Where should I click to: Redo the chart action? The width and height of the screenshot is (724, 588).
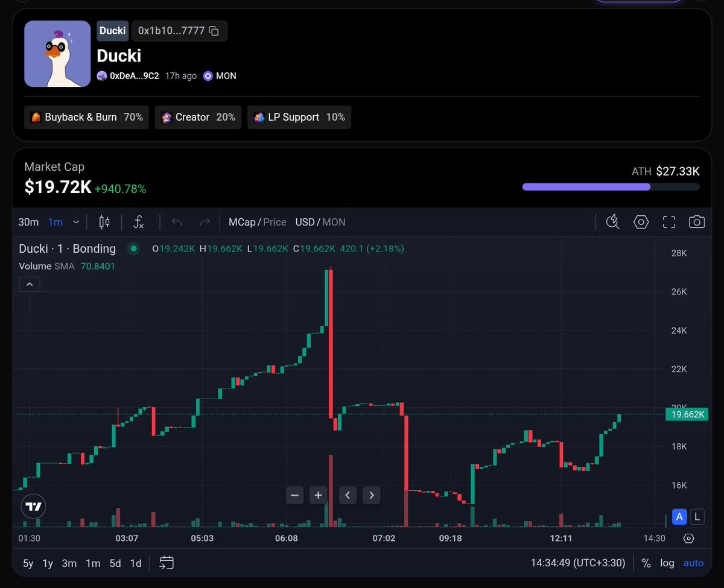pos(205,222)
